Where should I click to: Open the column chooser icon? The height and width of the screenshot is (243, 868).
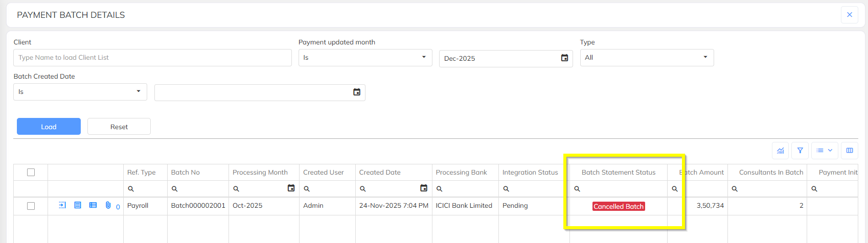point(850,151)
